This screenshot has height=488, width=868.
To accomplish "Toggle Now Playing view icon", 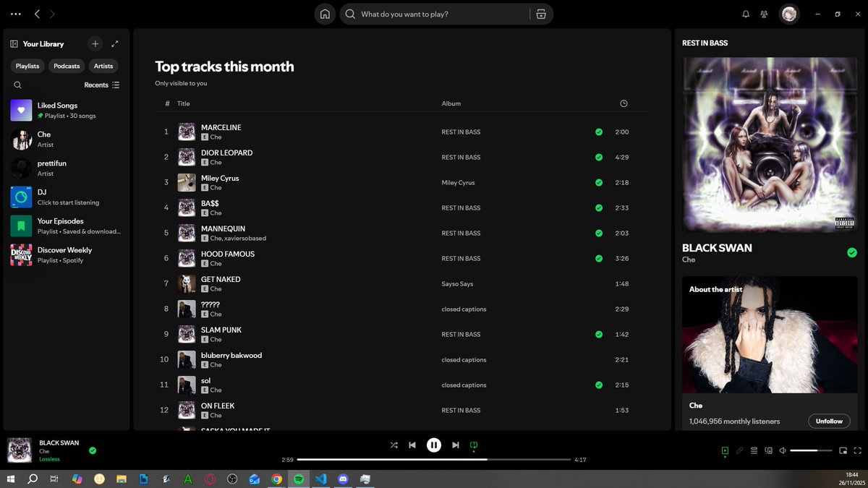I will [x=725, y=450].
